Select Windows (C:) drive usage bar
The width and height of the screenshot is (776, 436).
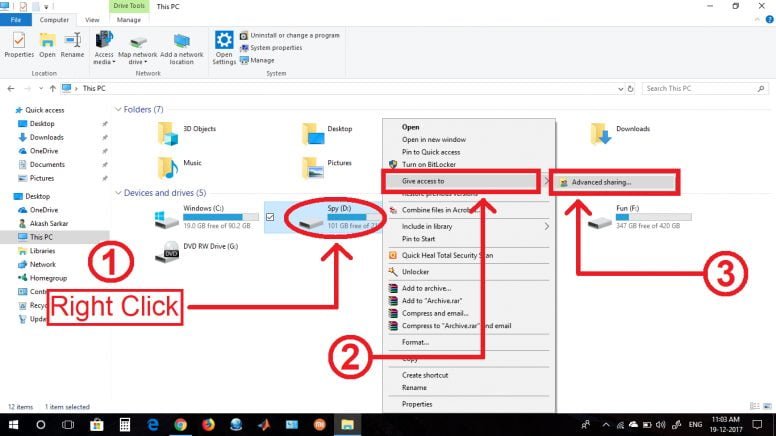[x=221, y=217]
